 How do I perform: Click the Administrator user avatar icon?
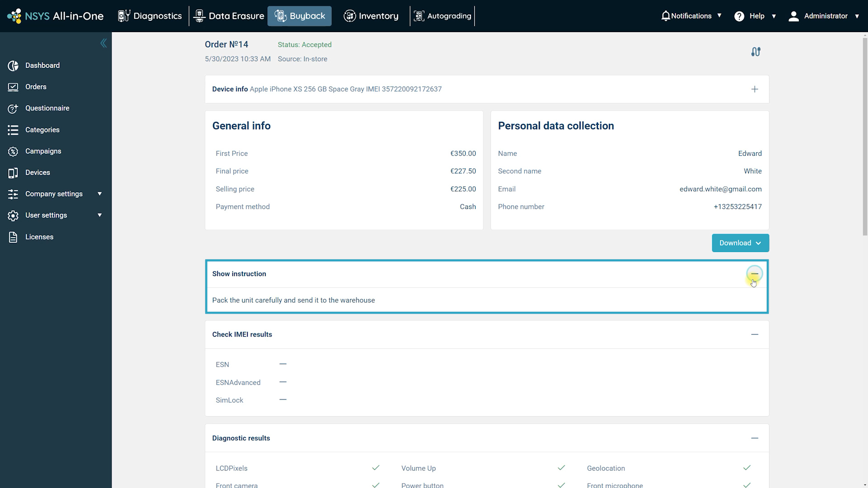tap(793, 16)
